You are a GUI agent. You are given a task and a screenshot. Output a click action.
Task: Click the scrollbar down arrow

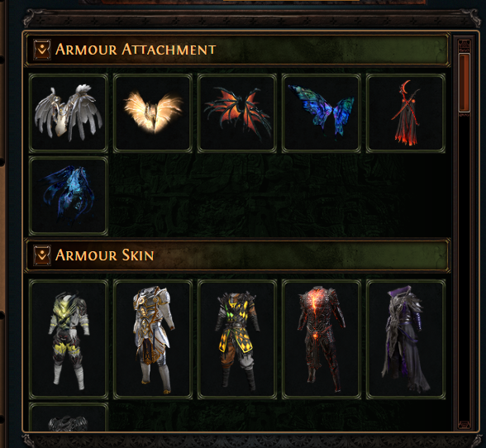point(464,424)
